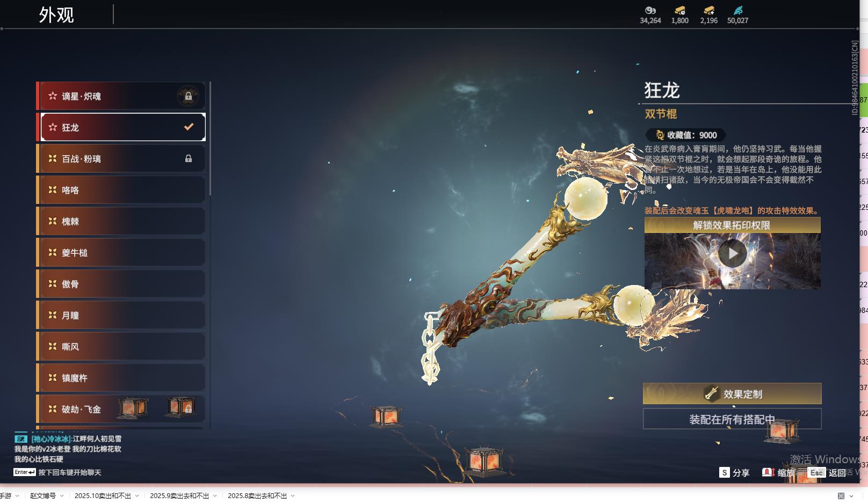Click the Enter key chat prompt icon
The height and width of the screenshot is (504, 868).
coord(25,472)
